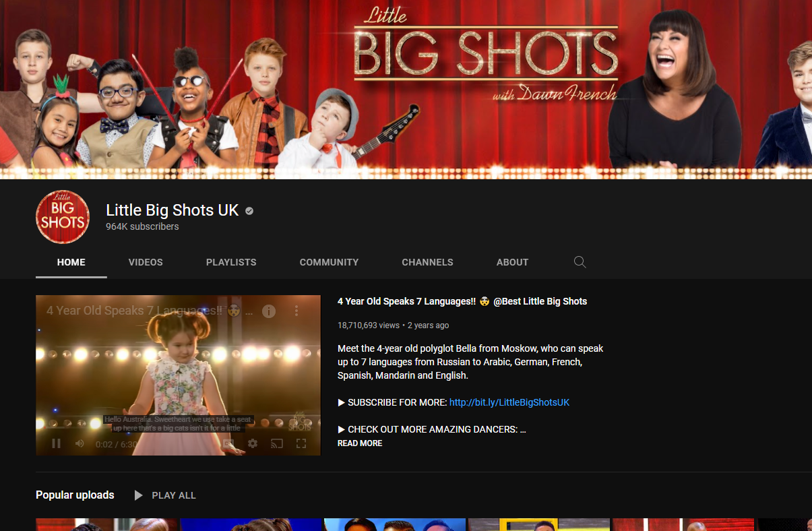Open the COMMUNITY tab
This screenshot has width=812, height=531.
pos(329,262)
